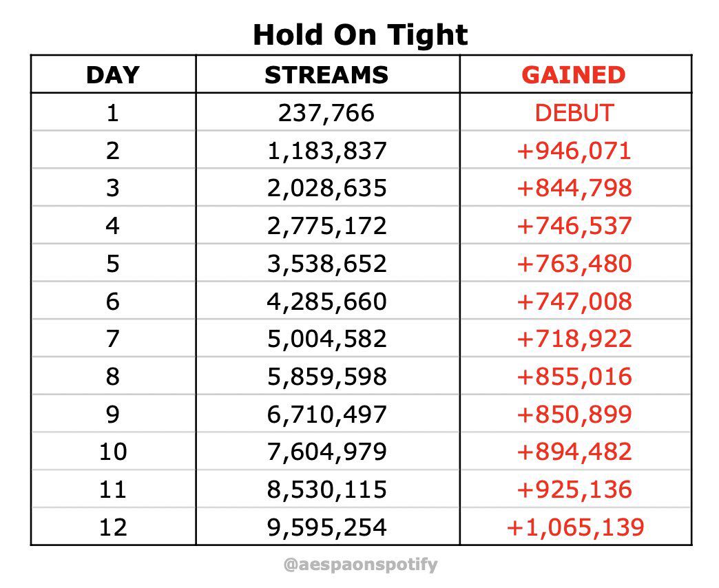Viewport: 719px width, 588px height.
Task: Click the Hold On Tight title
Action: [x=360, y=35]
